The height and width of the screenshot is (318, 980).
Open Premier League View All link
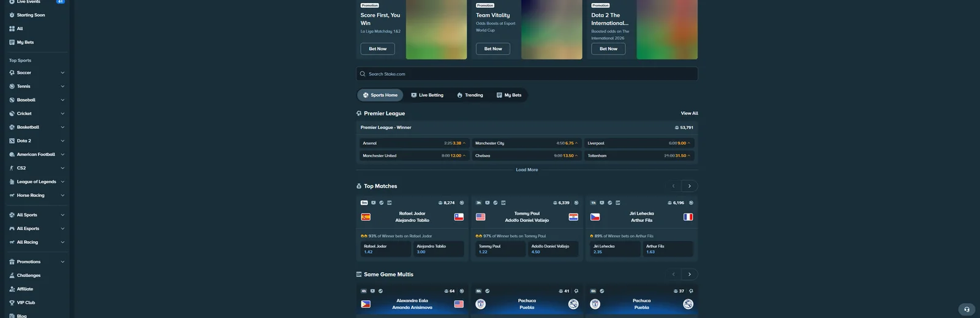689,113
